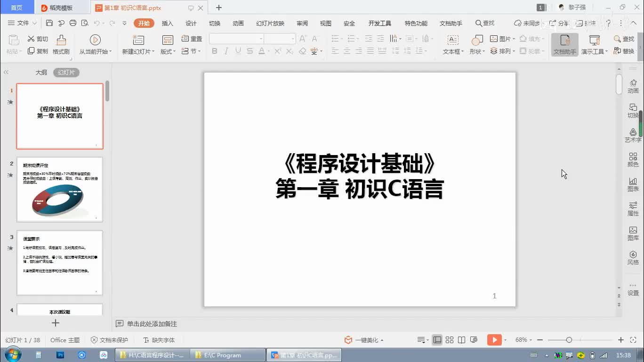Click 单击此处添加备注 notes area
Screen dimensions: 644x362
[x=152, y=324]
